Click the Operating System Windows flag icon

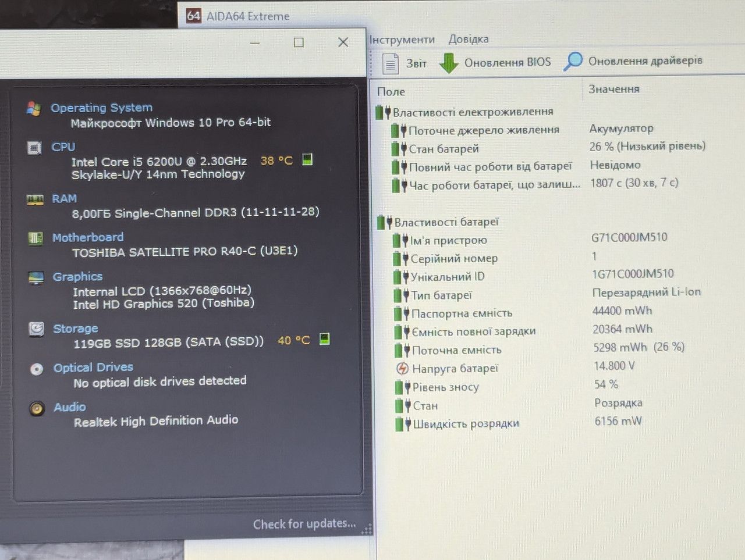click(x=34, y=108)
